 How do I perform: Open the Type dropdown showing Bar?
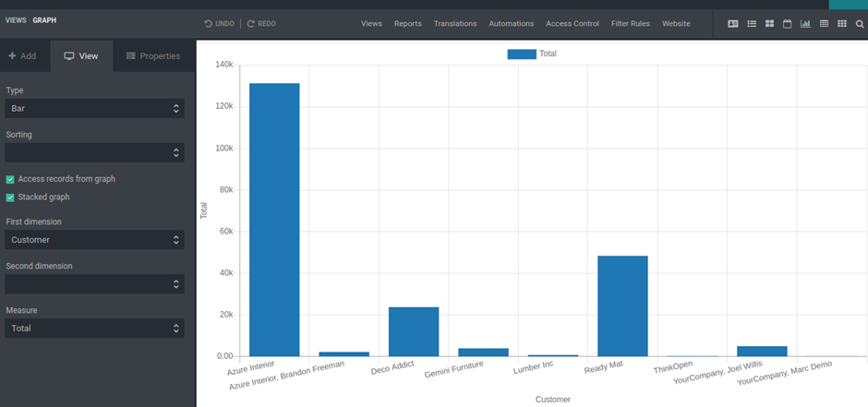click(x=94, y=109)
